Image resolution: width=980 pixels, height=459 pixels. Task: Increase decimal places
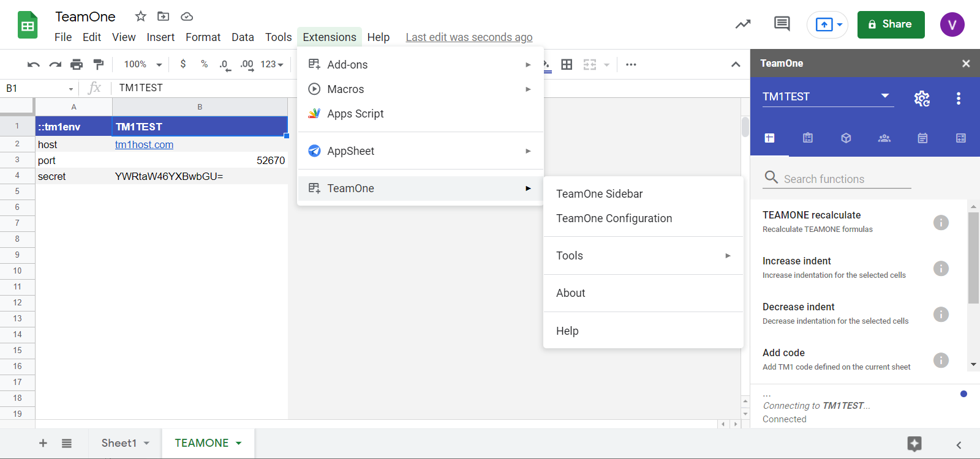[x=247, y=65]
